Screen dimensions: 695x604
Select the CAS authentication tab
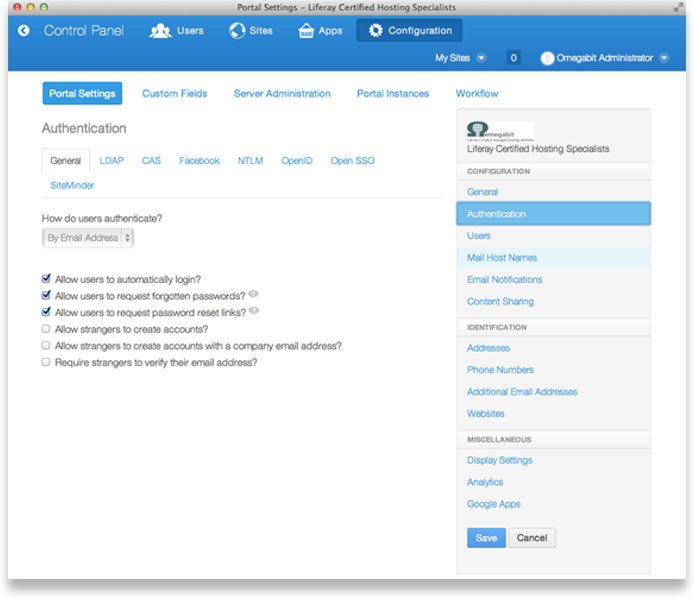[151, 161]
